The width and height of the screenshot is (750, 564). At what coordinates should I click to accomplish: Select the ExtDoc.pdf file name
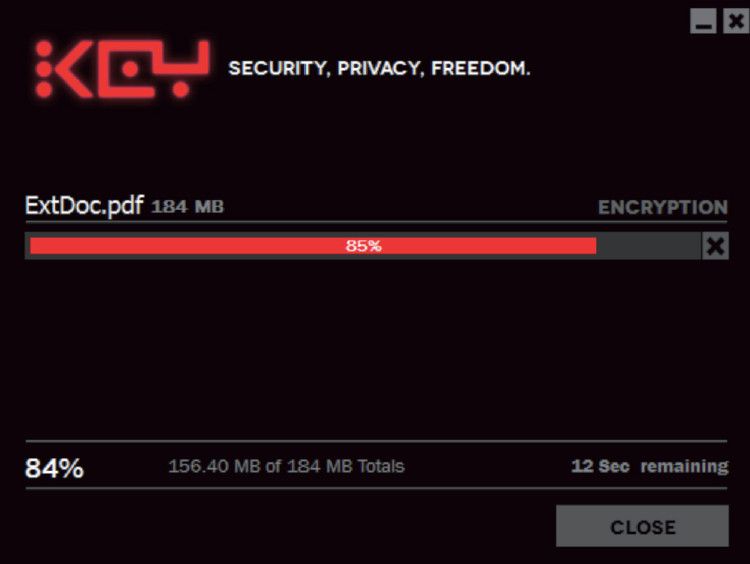pyautogui.click(x=85, y=207)
